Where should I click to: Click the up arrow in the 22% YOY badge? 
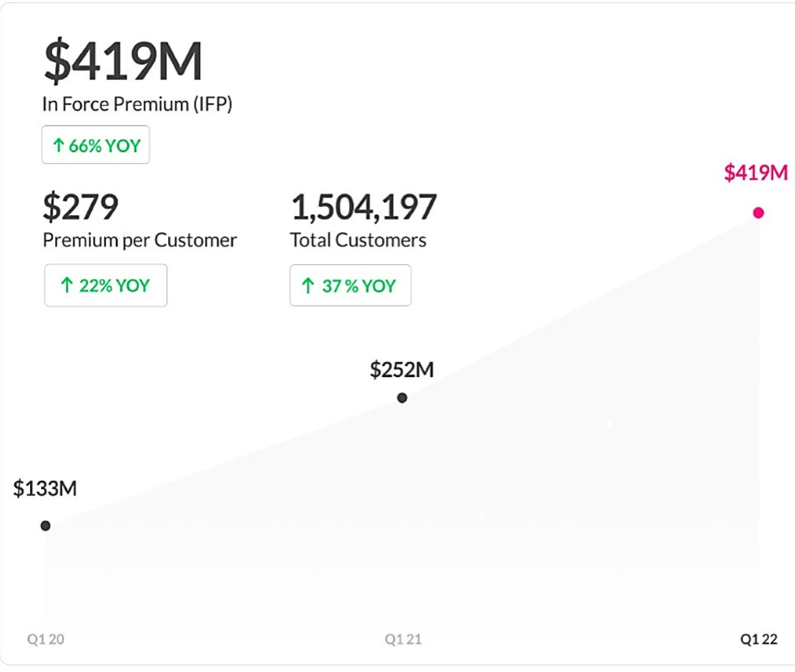tap(66, 285)
